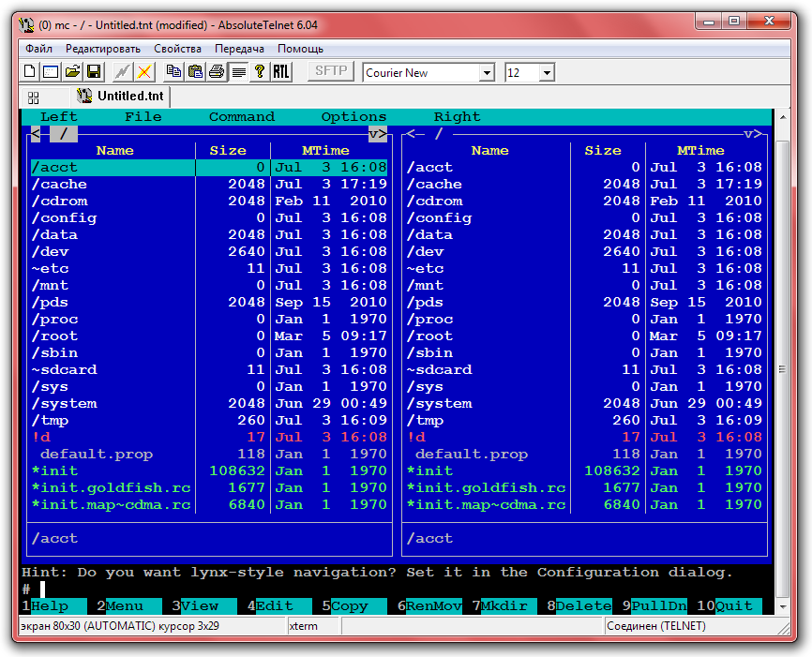812x657 pixels.
Task: Select /cache in left panel
Action: tap(209, 185)
